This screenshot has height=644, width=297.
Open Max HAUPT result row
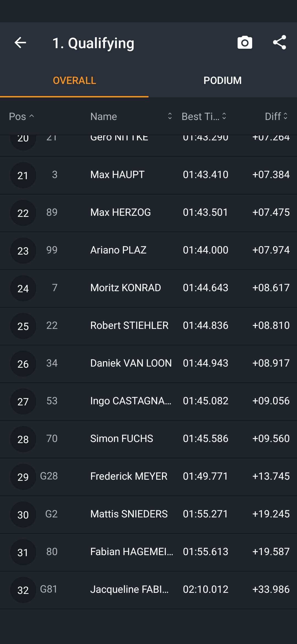(148, 175)
